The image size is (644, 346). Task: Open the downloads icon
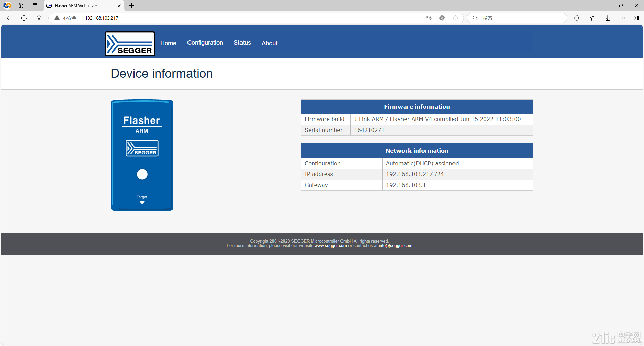pos(608,18)
